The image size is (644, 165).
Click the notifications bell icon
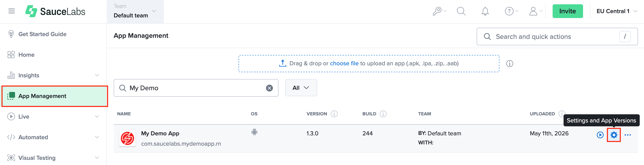point(485,11)
